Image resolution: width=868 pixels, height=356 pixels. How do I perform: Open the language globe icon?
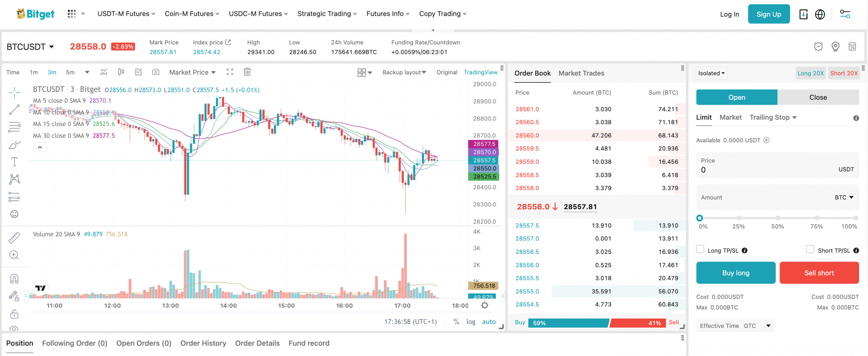(x=820, y=14)
